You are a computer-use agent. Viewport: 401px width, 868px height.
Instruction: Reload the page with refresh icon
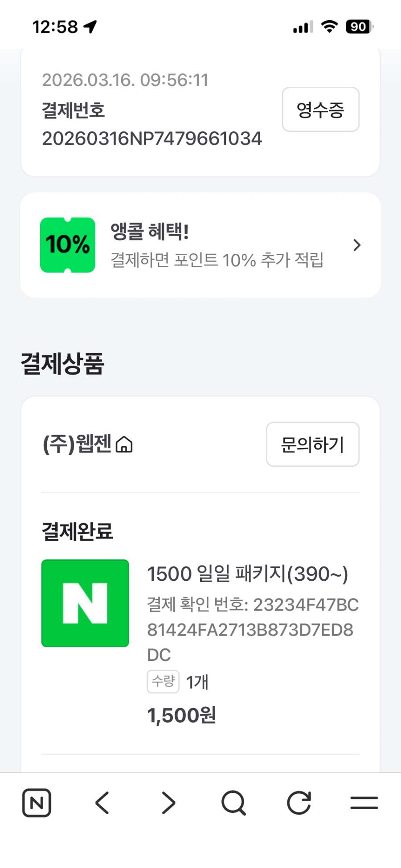tap(299, 803)
